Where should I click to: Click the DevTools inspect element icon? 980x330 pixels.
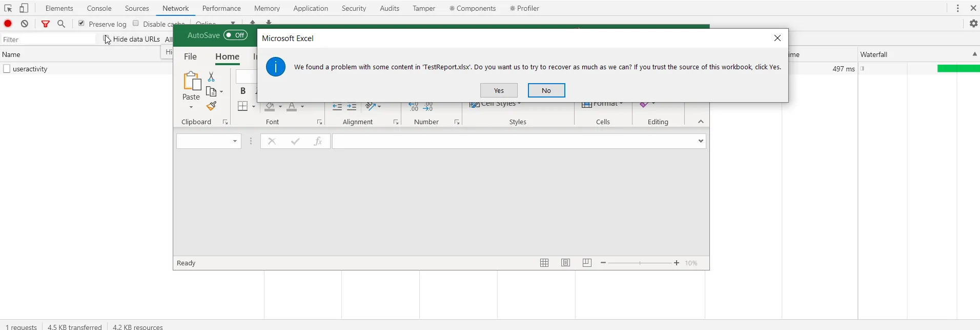point(8,8)
